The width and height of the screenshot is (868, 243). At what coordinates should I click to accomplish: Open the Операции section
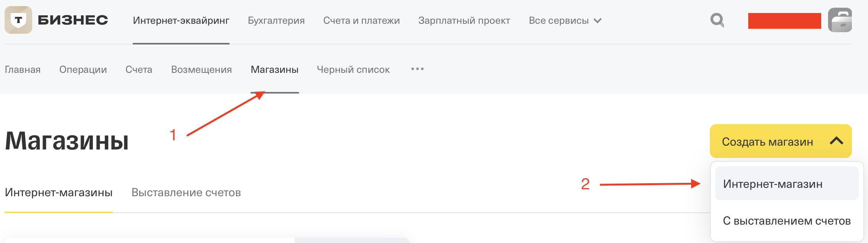tap(83, 69)
